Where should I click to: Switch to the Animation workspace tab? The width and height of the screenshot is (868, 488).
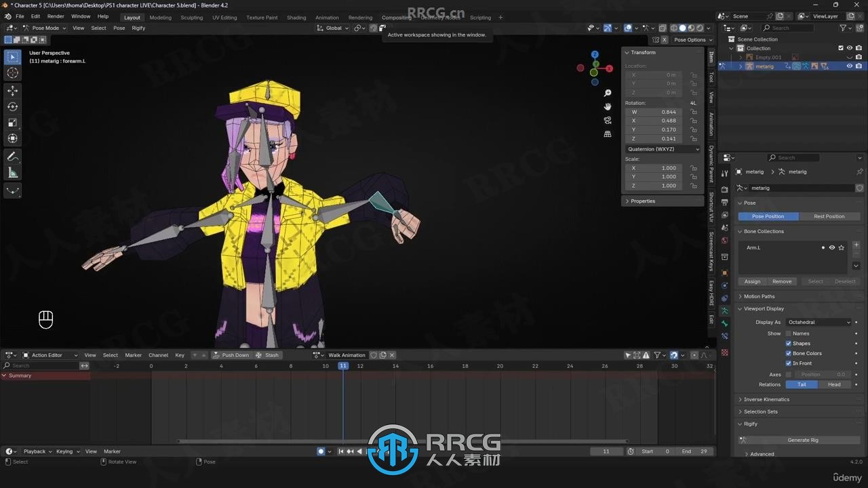pos(327,18)
